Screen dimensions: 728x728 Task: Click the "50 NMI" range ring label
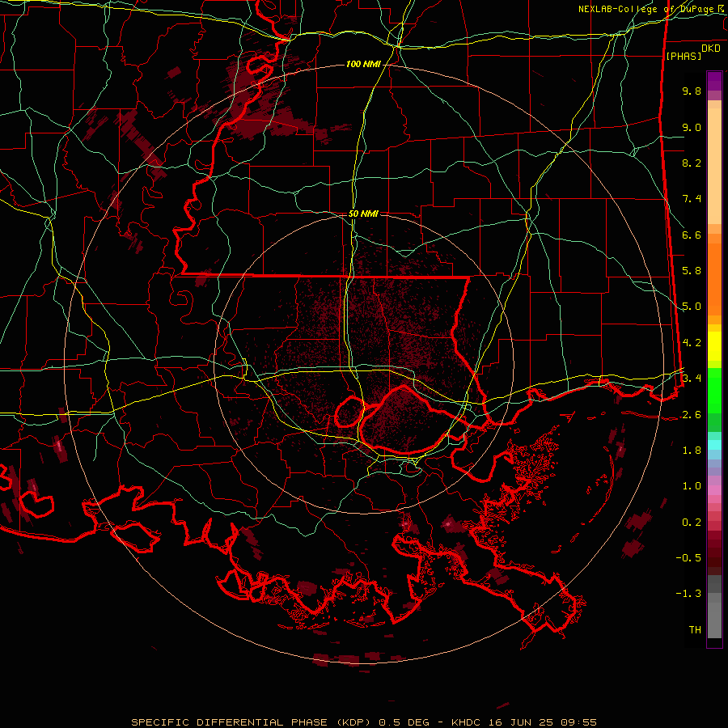tap(363, 214)
